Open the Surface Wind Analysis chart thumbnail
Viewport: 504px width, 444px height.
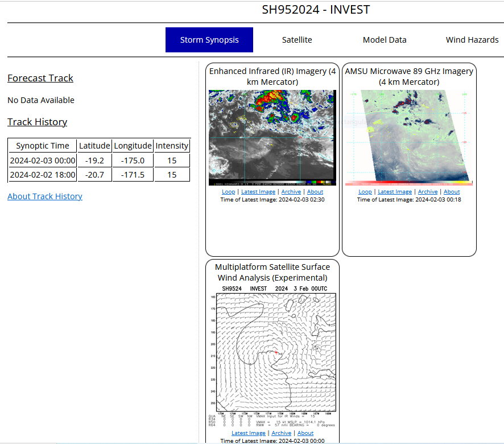pos(272,356)
